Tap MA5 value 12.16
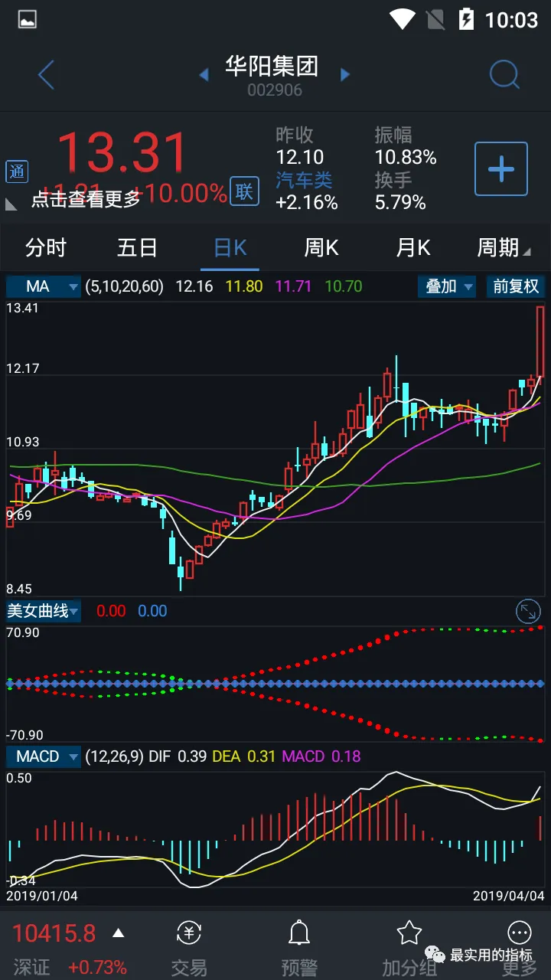 click(x=194, y=286)
